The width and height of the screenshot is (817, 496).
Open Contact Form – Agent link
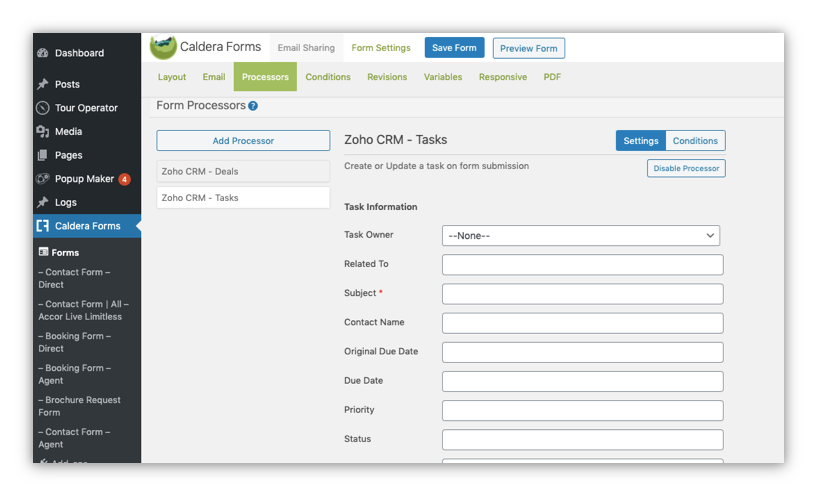[x=74, y=438]
